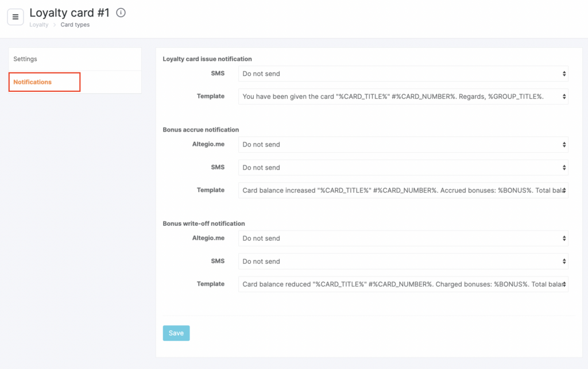Open SMS dropdown under Bonus accrue notification
This screenshot has width=588, height=369.
403,167
